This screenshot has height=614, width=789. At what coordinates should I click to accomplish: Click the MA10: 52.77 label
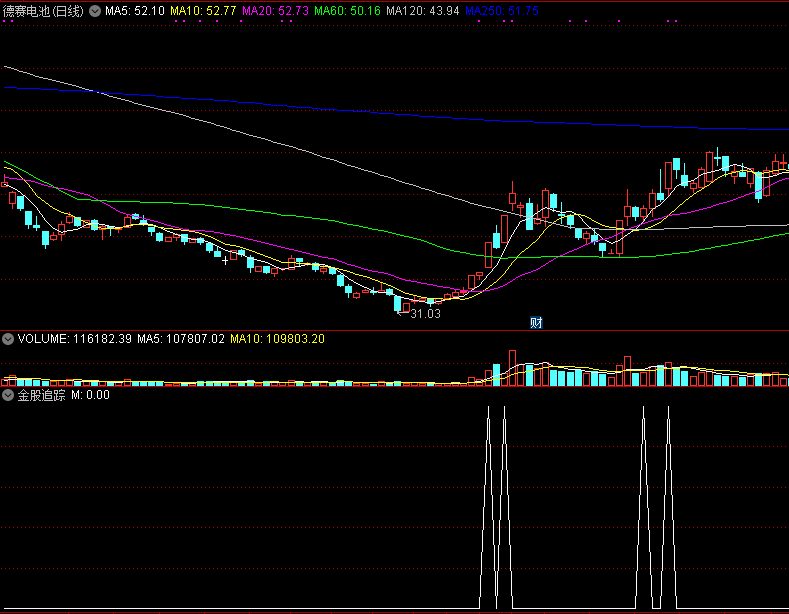pos(203,11)
